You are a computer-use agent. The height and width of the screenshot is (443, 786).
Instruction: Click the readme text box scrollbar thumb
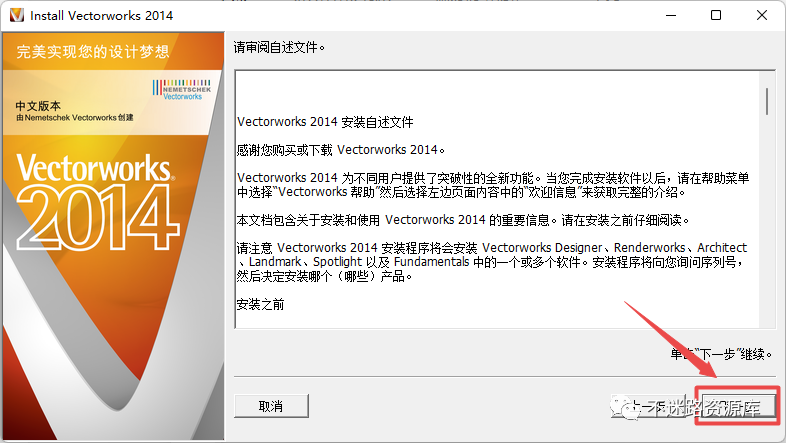[766, 102]
